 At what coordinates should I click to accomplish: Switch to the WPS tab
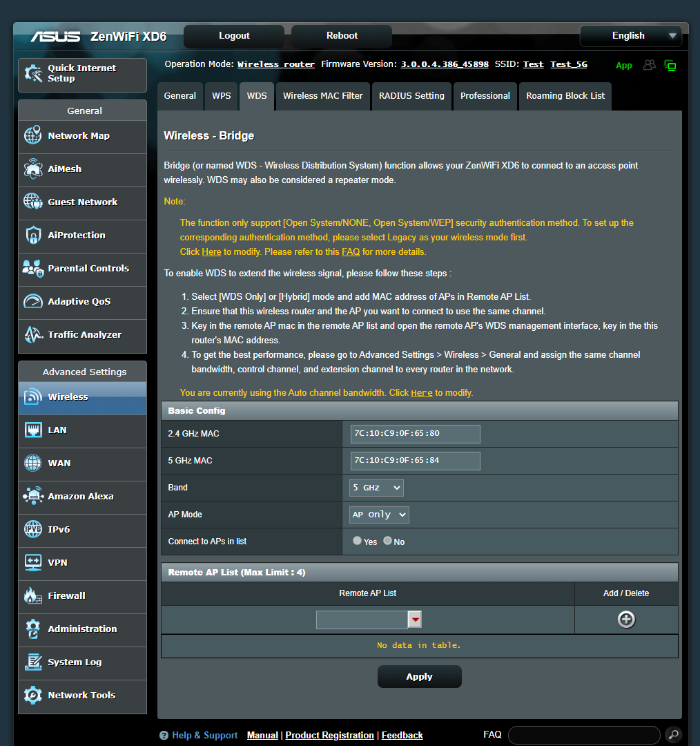(221, 96)
